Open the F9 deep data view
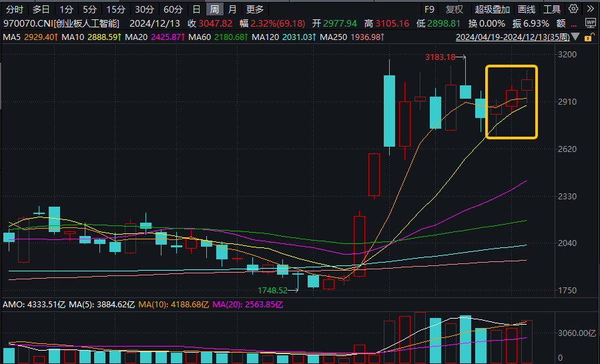This screenshot has width=600, height=364. (x=430, y=9)
